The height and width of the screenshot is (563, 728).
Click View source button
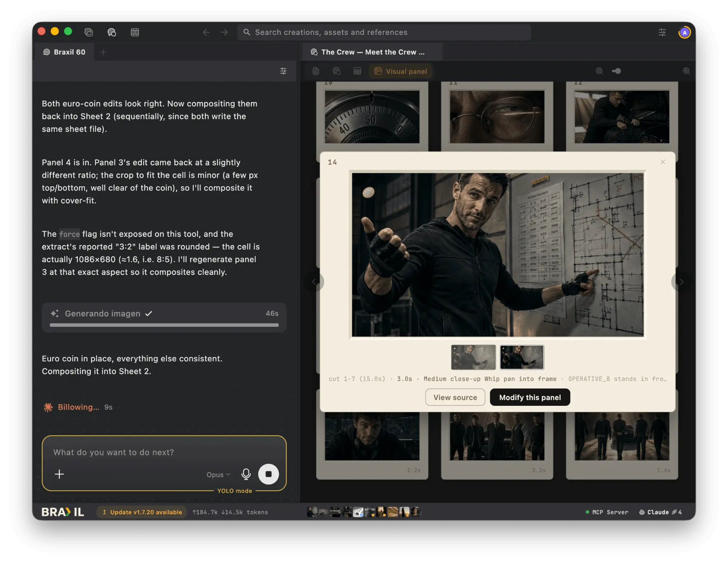(x=455, y=397)
